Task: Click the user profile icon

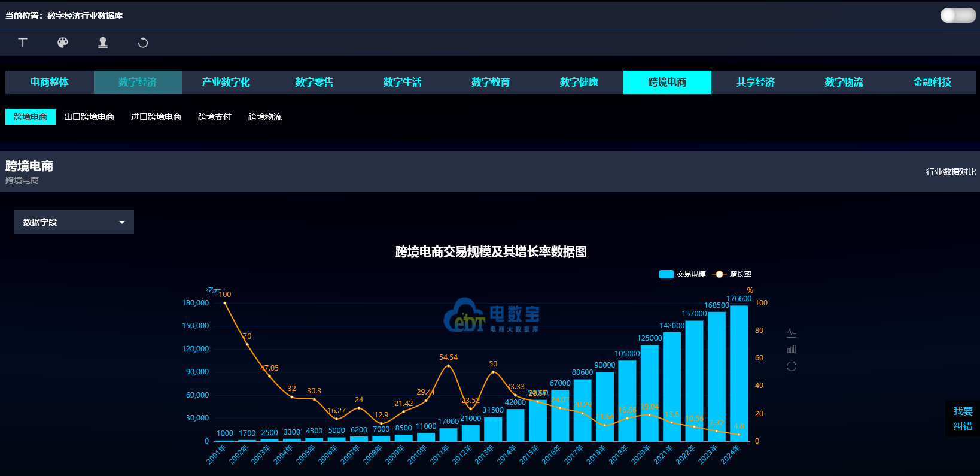Action: pos(103,43)
